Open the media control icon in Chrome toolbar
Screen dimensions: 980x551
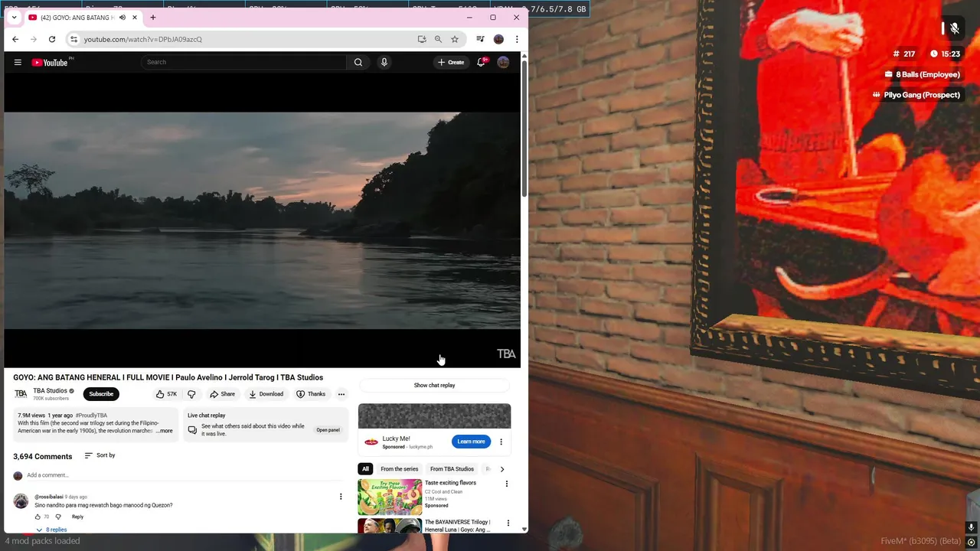coord(480,39)
